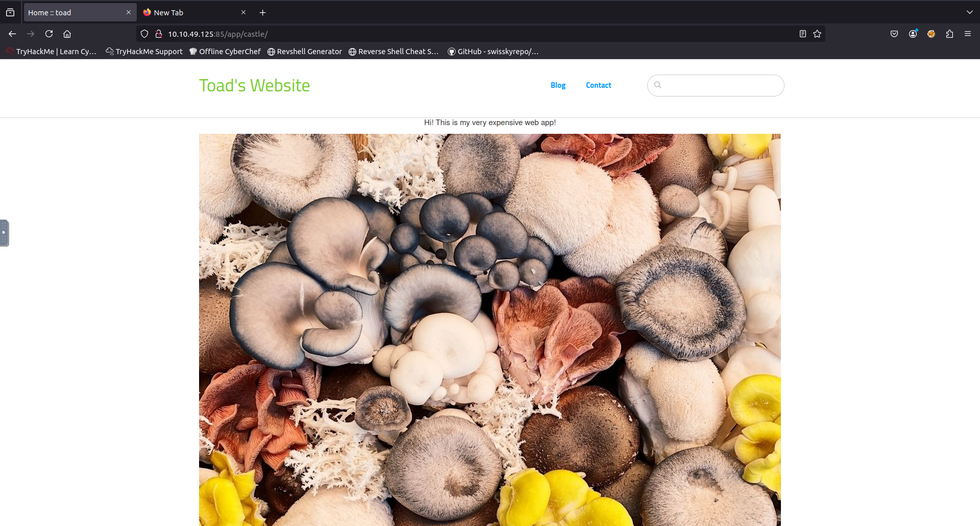Screen dimensions: 980x526
Task: Close the Home :: toad tab
Action: (128, 12)
